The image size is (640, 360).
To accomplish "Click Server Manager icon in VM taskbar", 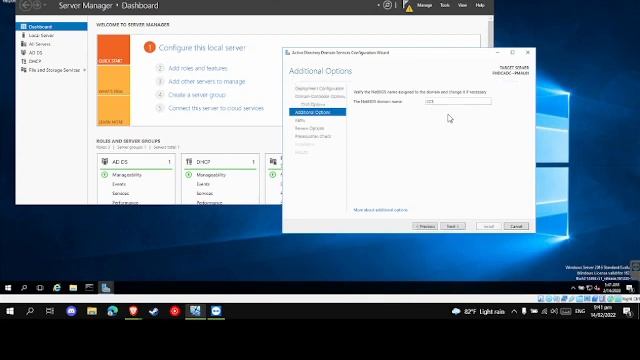I will click(106, 288).
